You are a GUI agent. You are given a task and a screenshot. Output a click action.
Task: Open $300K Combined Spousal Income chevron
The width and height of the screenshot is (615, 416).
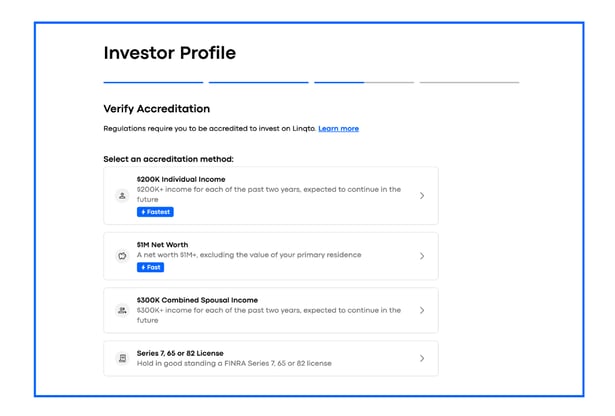[422, 311]
